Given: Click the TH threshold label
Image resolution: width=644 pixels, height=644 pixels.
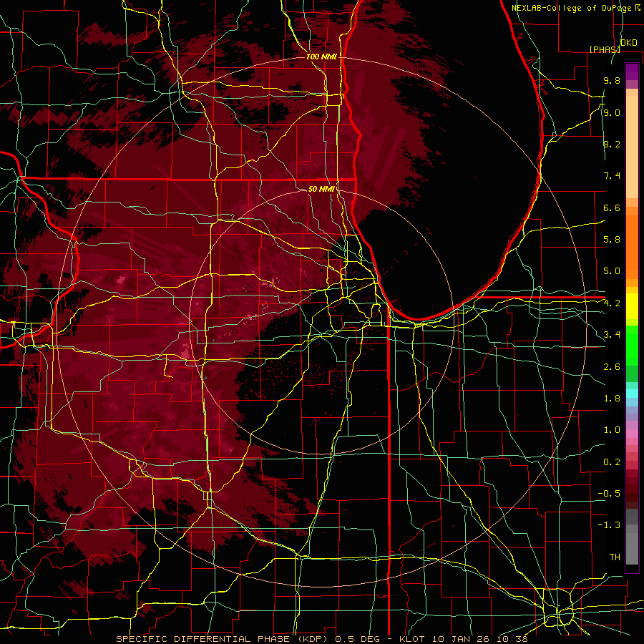Looking at the screenshot, I should 615,557.
